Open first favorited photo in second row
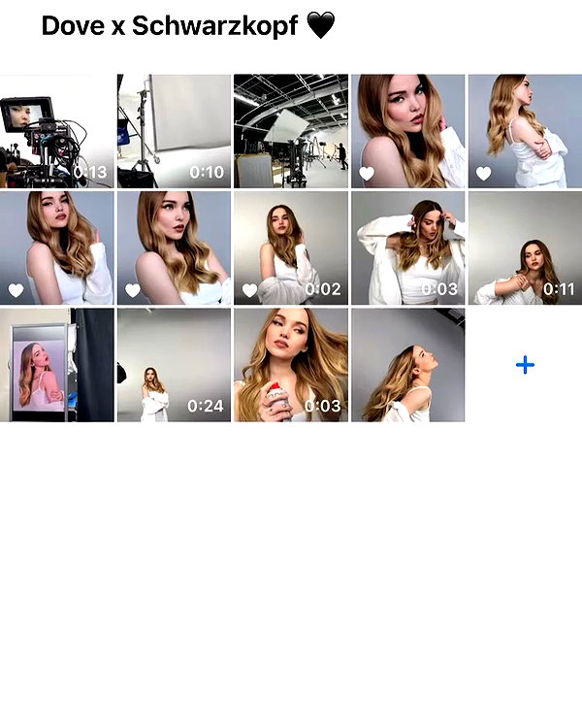This screenshot has height=728, width=582. point(56,248)
